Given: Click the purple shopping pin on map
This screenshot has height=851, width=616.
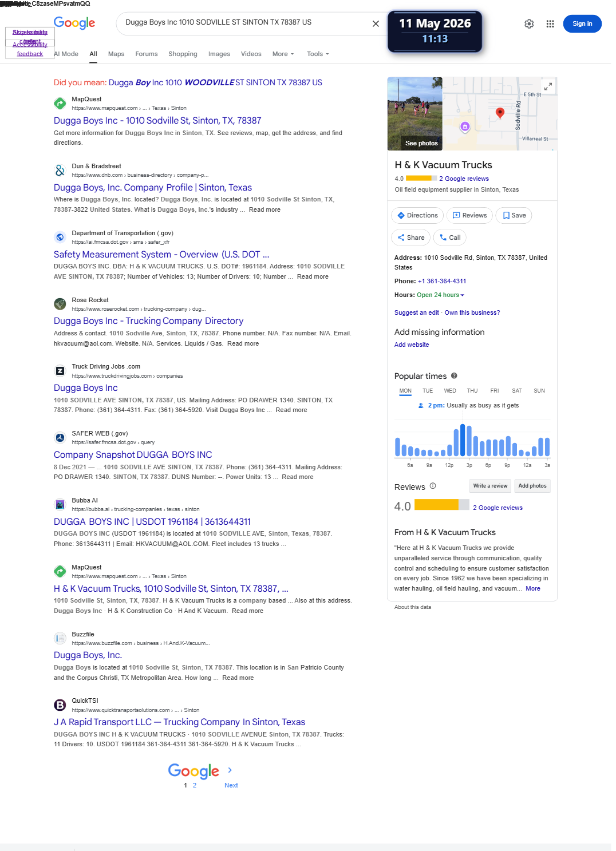Looking at the screenshot, I should [465, 127].
